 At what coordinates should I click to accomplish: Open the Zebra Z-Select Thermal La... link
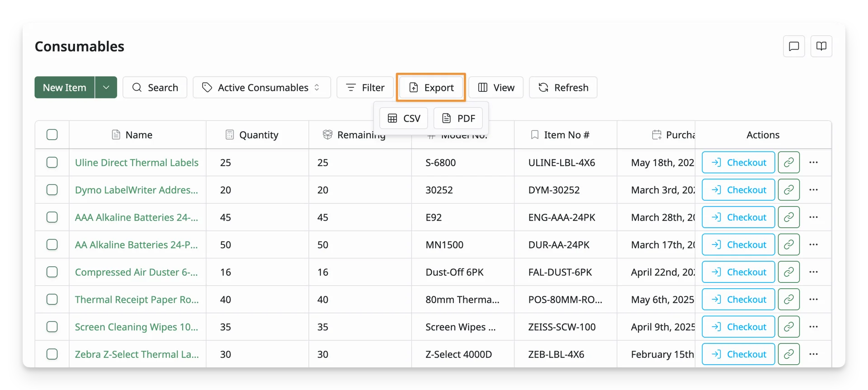point(137,354)
